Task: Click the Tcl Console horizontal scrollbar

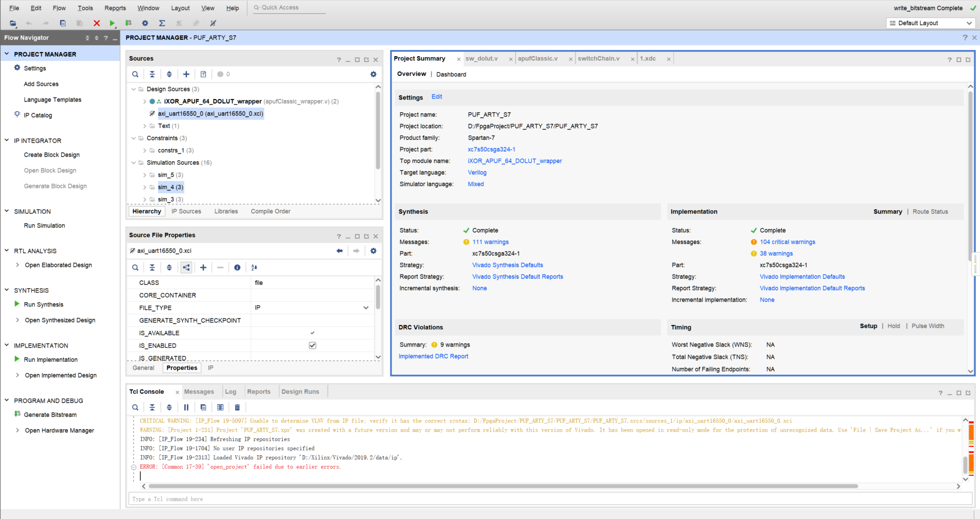Action: click(503, 486)
